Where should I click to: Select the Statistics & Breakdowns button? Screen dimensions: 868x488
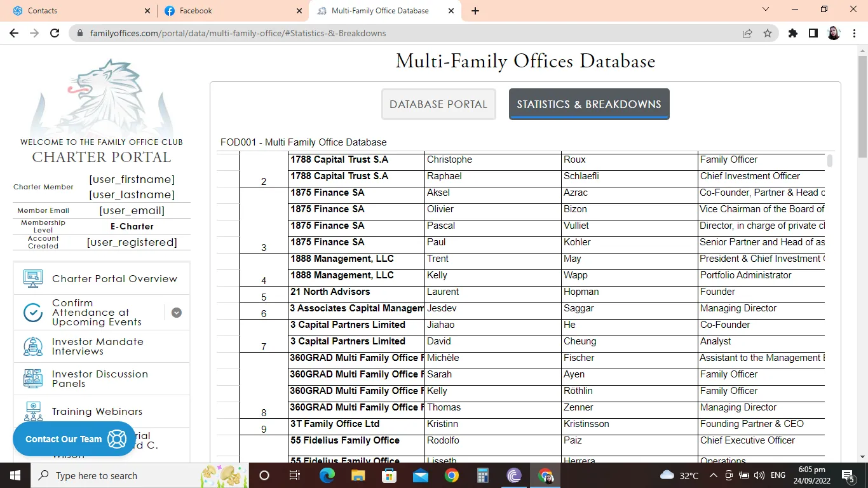[x=589, y=104]
